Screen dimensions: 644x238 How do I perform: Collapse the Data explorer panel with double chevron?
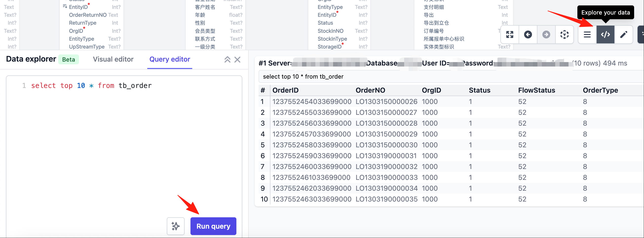[227, 59]
